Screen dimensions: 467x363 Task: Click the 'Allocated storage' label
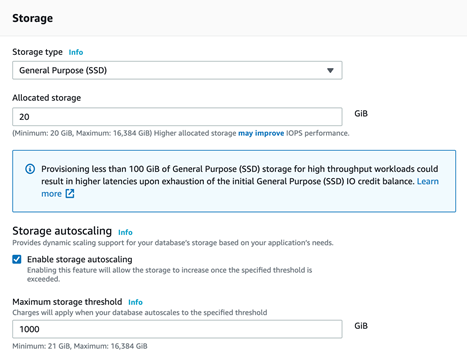click(x=47, y=98)
